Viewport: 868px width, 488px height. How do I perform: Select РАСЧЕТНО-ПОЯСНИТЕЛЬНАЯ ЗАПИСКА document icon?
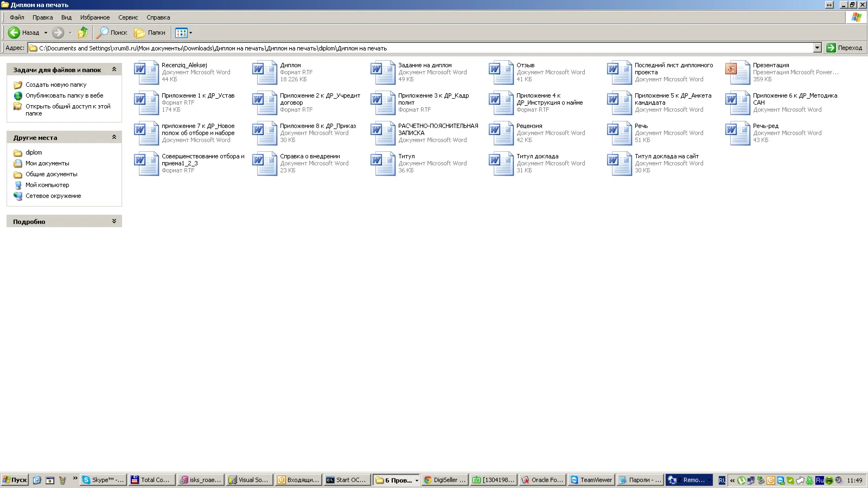[x=383, y=133]
